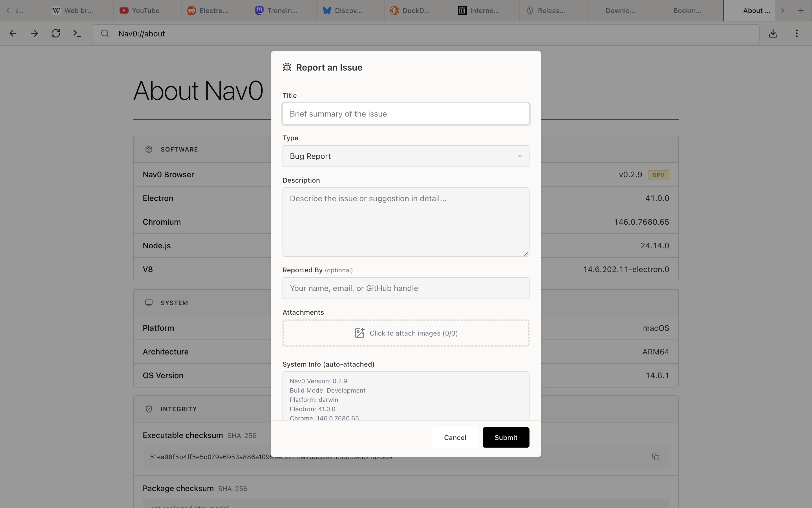Click the Integrity section shield icon

149,409
